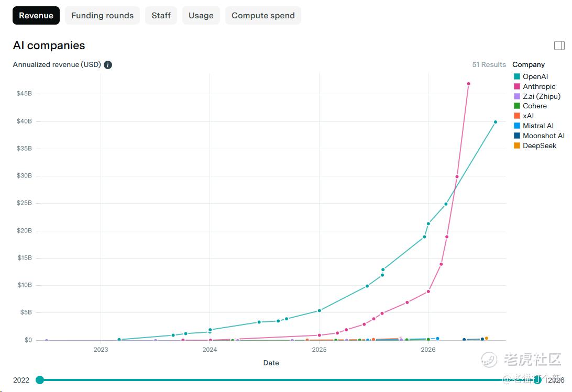The height and width of the screenshot is (392, 572).
Task: Click the Mistral AI legend label
Action: point(538,126)
